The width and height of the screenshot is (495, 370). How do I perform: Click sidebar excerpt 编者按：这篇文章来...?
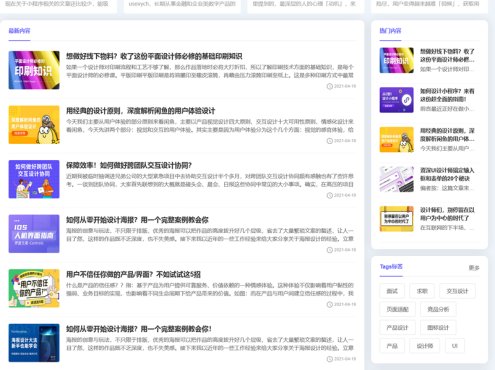(446, 188)
